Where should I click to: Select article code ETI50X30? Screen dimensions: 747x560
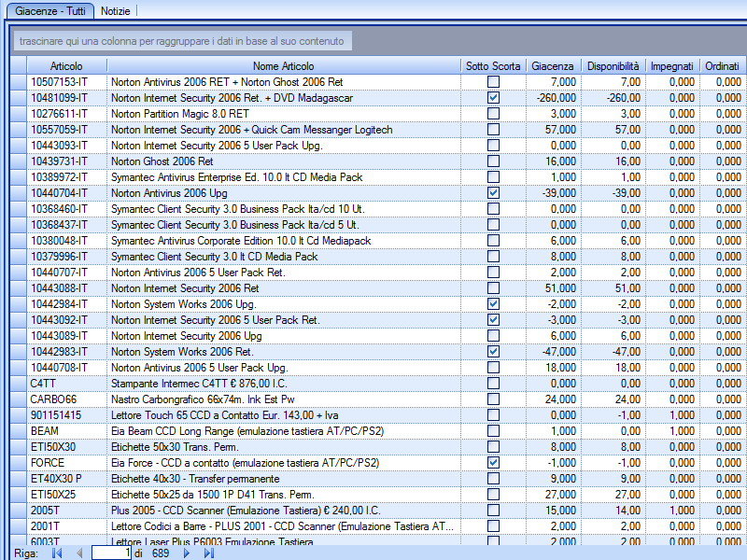point(53,447)
